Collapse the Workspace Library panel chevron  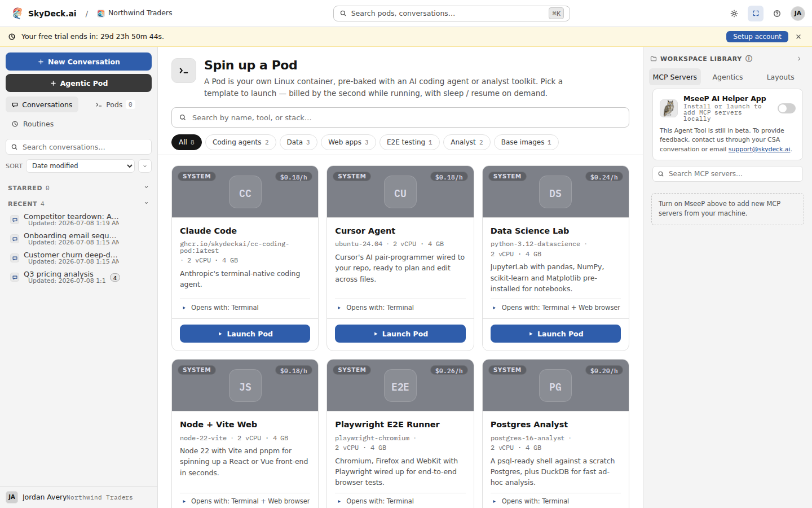(x=799, y=59)
